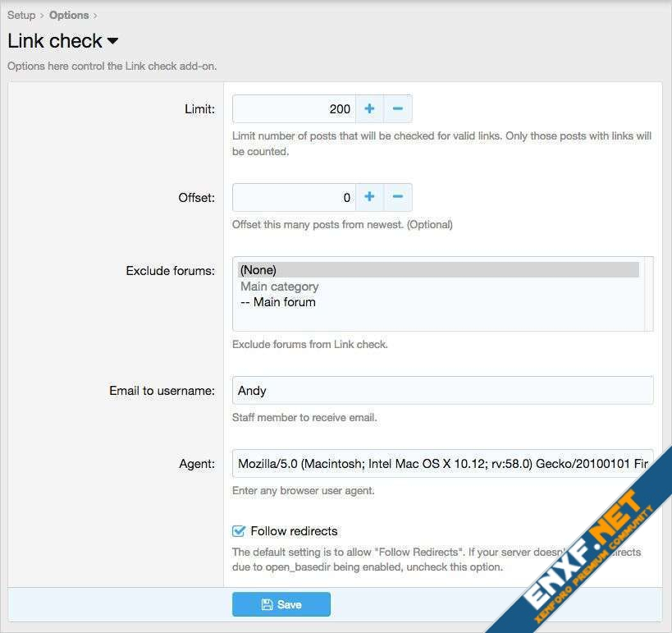Click into the Limit number field
This screenshot has height=633, width=672.
click(295, 108)
